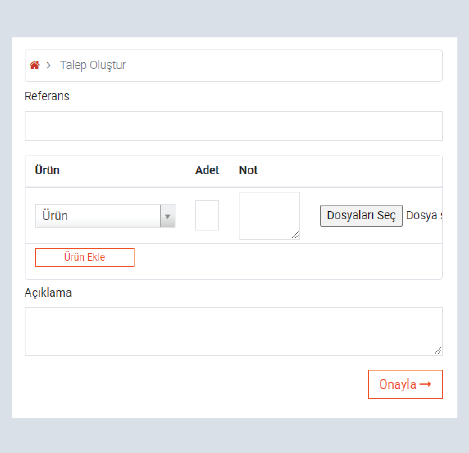Click the Not column header
Viewport: 469px width, 453px height.
(x=248, y=170)
